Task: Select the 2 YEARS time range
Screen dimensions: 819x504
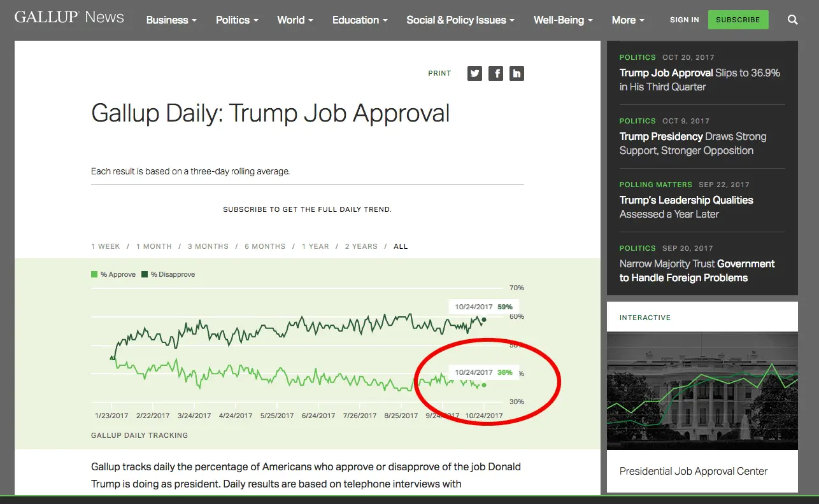Action: [x=361, y=246]
